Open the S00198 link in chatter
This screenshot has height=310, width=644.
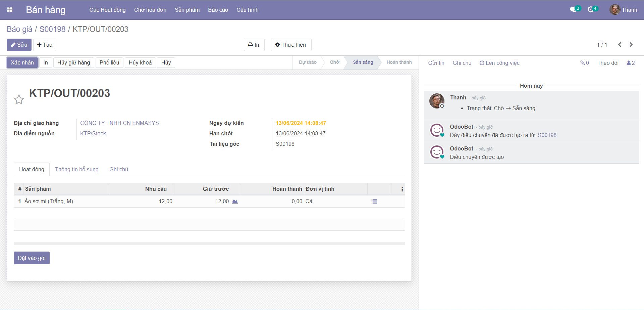pos(547,135)
